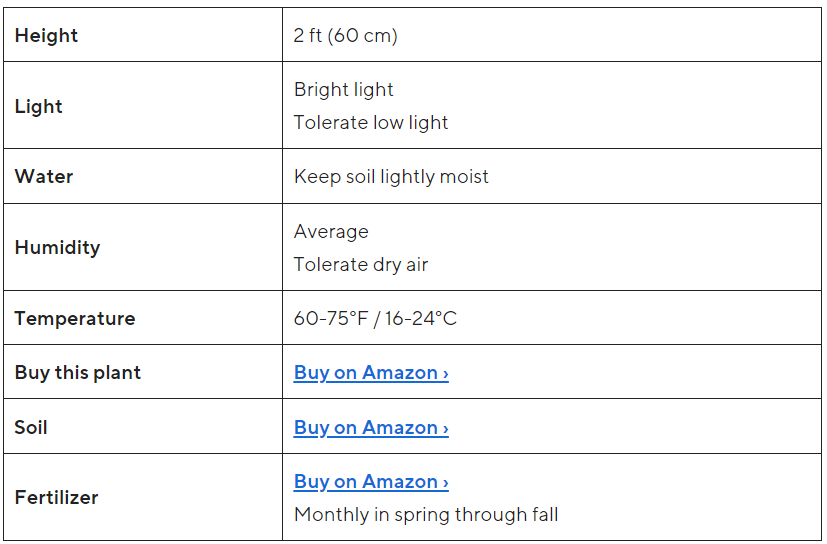Select the Light row label

(39, 107)
